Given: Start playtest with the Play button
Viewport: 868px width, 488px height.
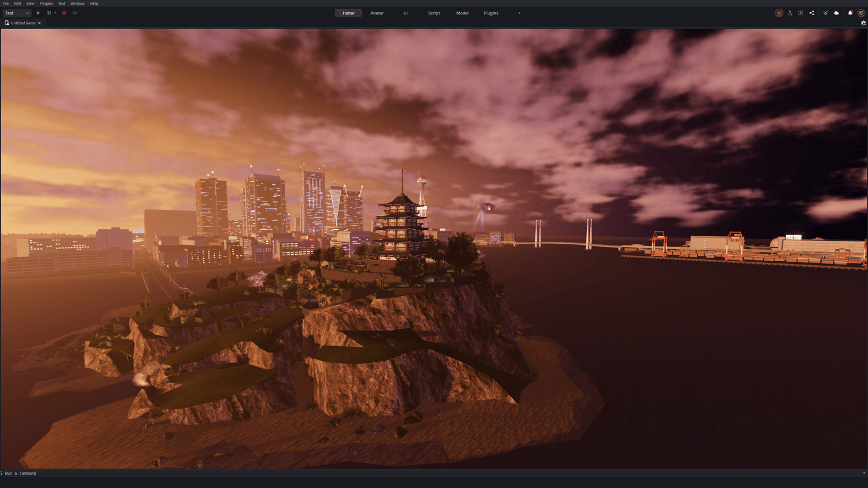Looking at the screenshot, I should [x=38, y=13].
